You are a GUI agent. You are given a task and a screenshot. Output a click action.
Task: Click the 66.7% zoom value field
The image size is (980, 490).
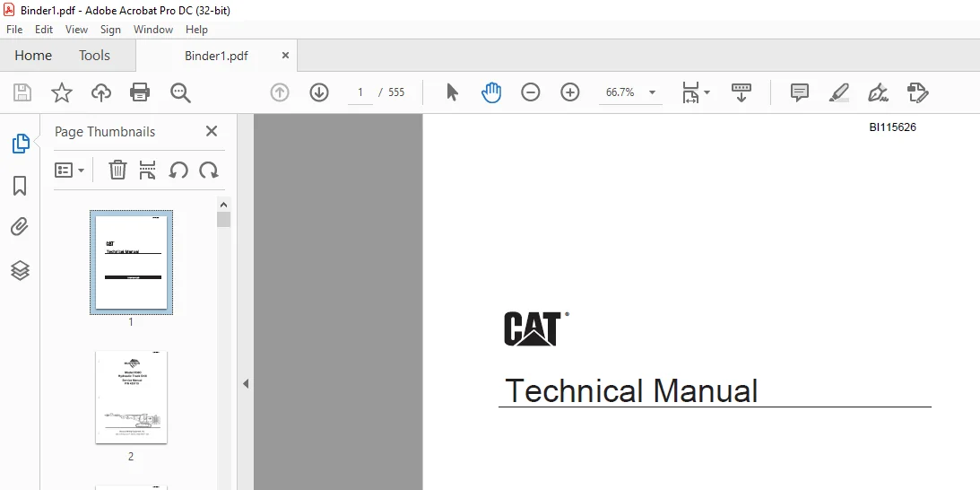pyautogui.click(x=620, y=92)
